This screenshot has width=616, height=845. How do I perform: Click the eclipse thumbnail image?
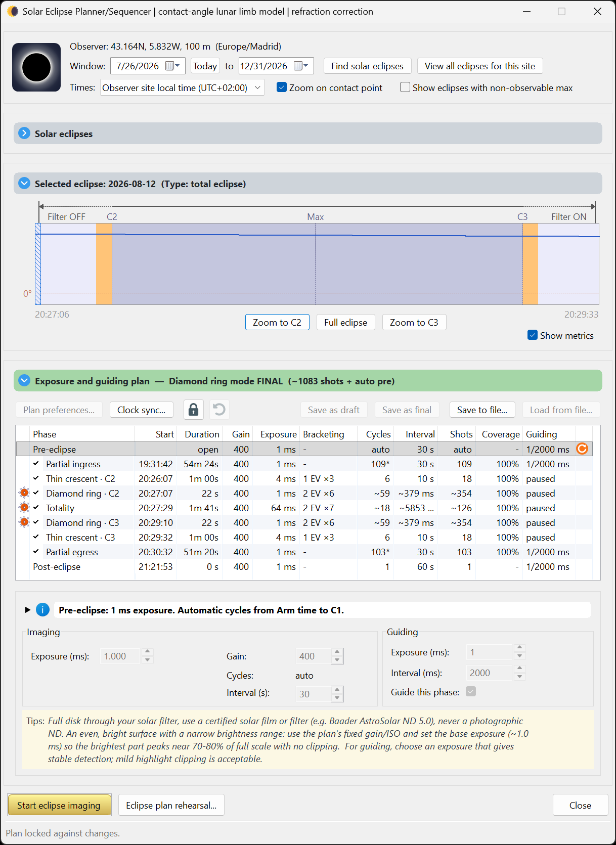click(36, 67)
